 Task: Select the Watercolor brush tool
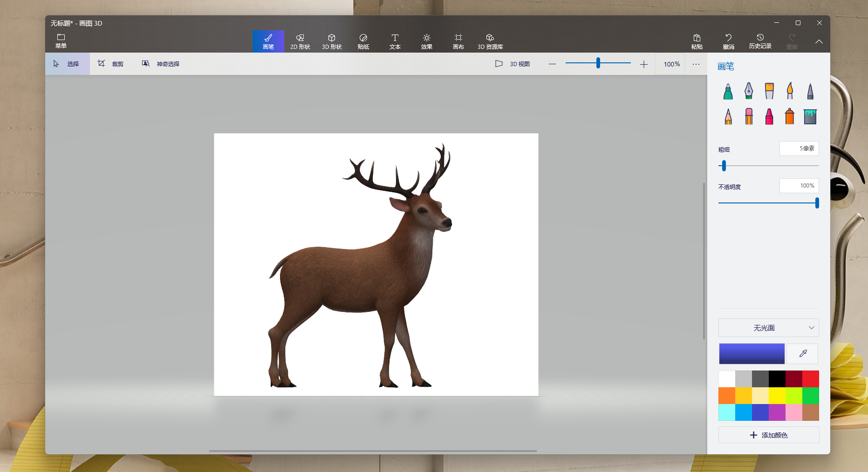click(x=790, y=91)
